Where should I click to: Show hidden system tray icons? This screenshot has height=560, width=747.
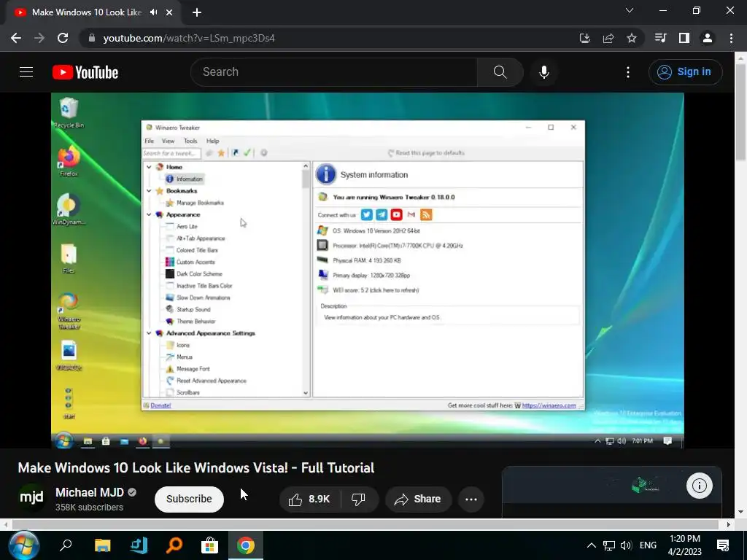coord(591,545)
